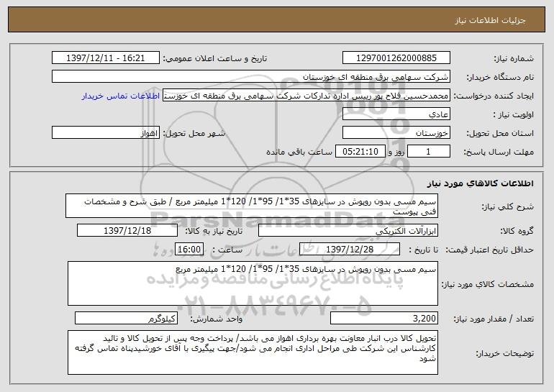Click the label ایجاد کننده درخواست
Viewport: 554px width, 392px height.
coord(494,96)
